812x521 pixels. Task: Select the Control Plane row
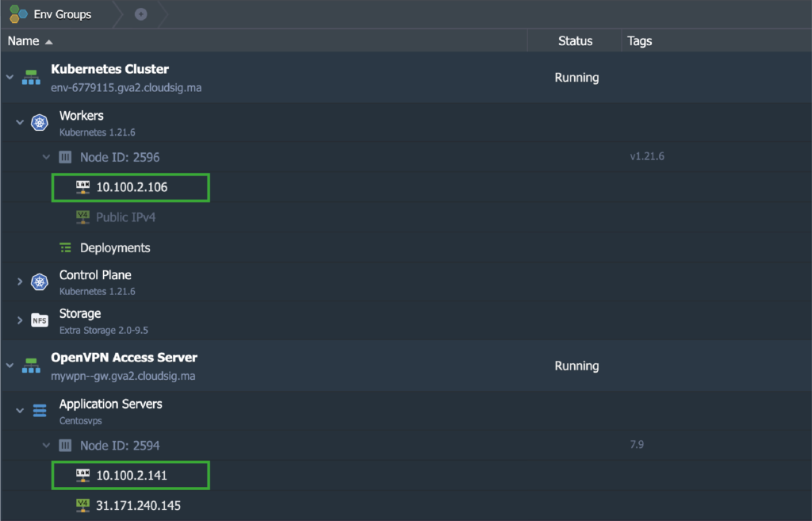click(406, 282)
